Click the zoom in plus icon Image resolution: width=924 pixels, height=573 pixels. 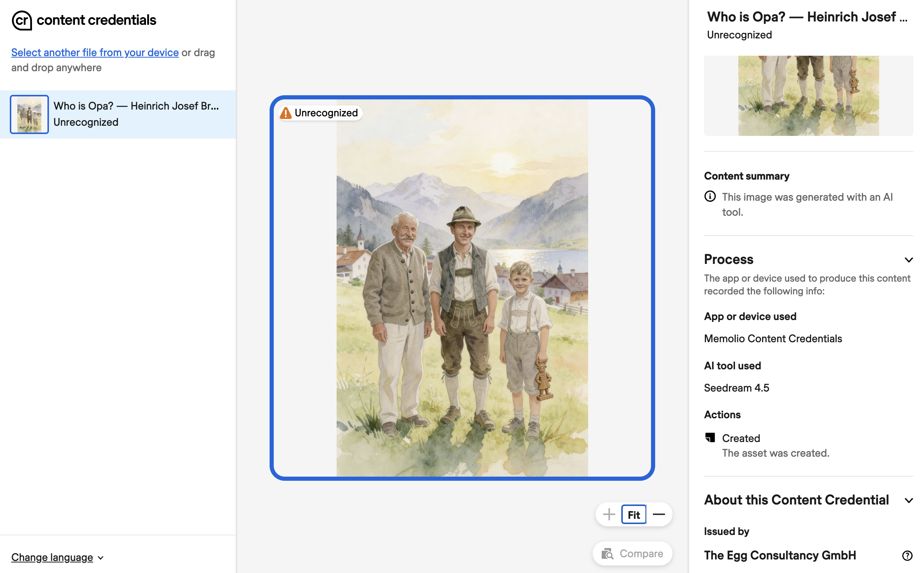click(609, 514)
